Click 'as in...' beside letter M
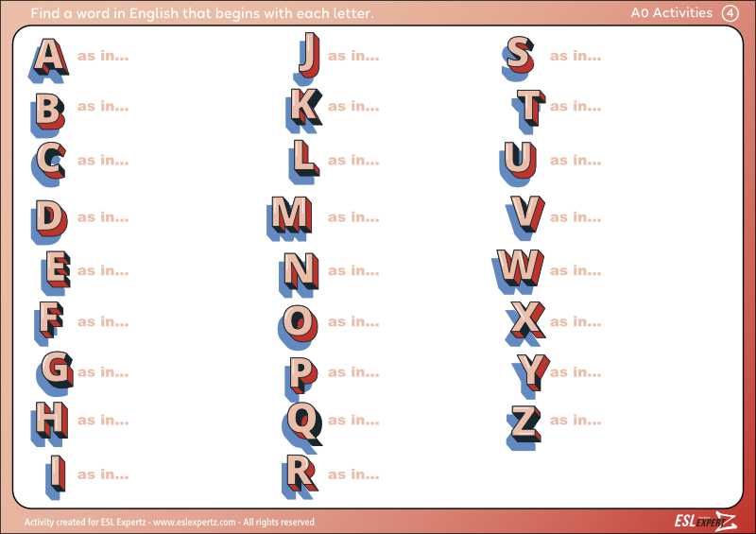Viewport: 756px width, 534px height. pos(353,217)
